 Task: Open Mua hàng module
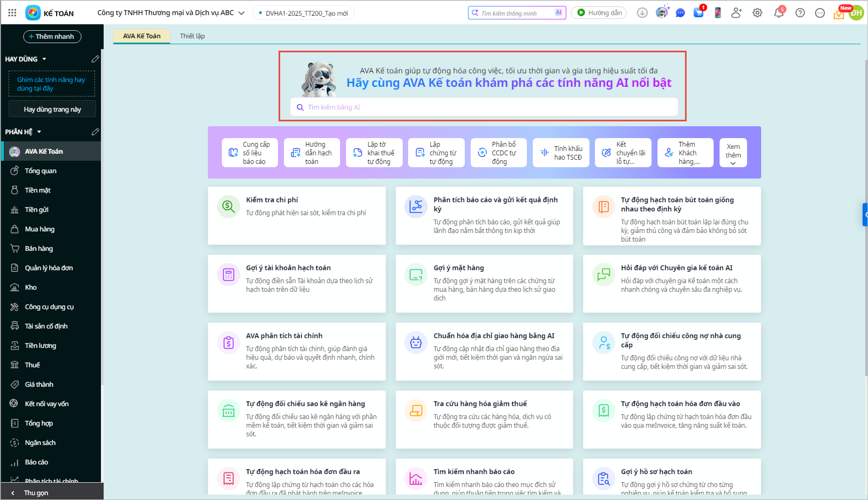(51, 229)
